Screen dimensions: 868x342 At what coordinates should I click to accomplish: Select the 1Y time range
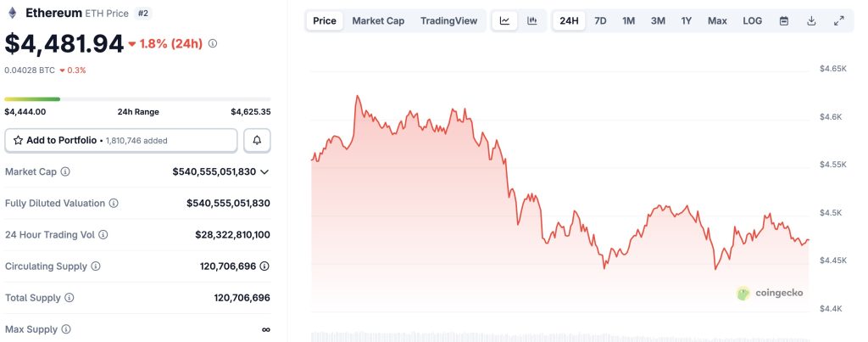point(687,20)
